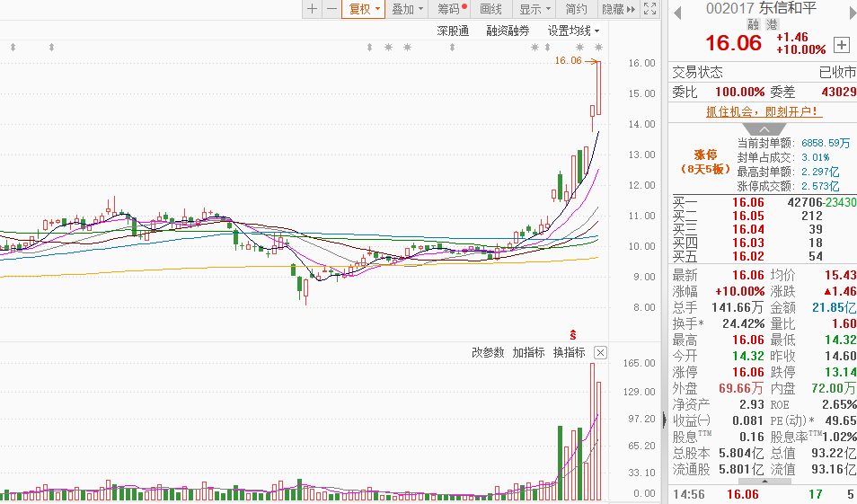This screenshot has height=504, width=857.
Task: Add 东信和平 to watchlist with plus icon
Action: click(841, 45)
